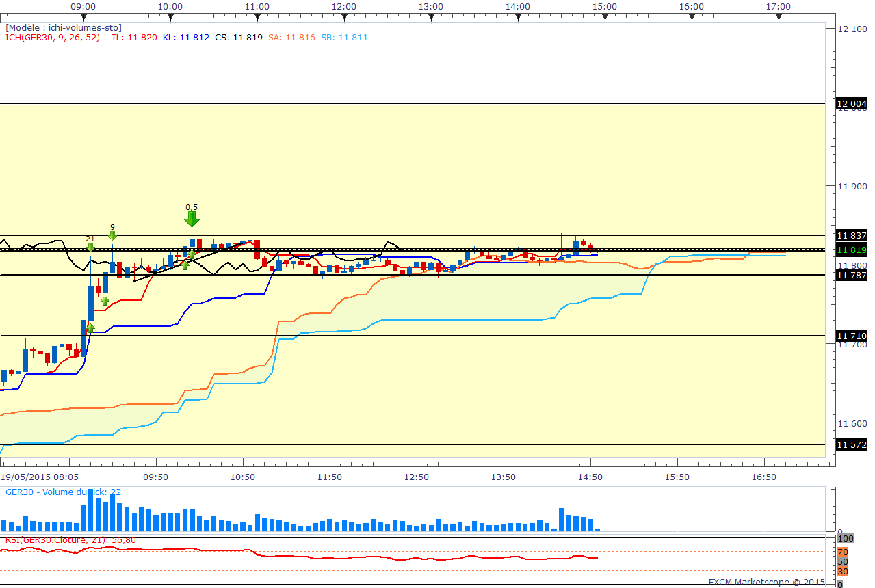The width and height of the screenshot is (875, 588).
Task: Select the '12 004' price level label
Action: coord(852,105)
